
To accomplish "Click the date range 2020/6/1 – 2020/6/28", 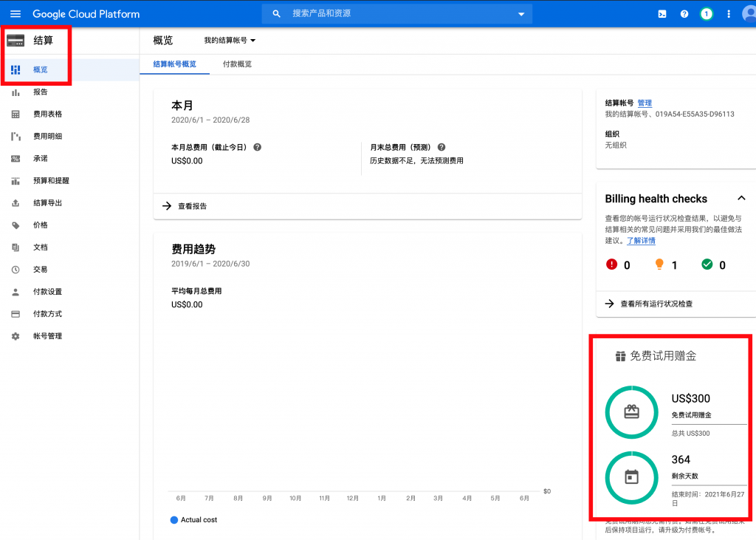I will [210, 120].
